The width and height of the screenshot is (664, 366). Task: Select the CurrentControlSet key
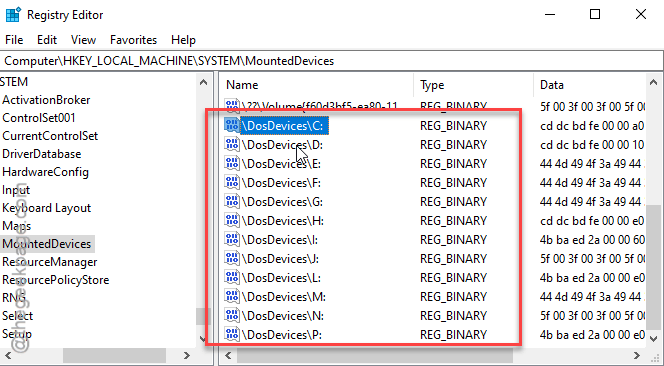tap(50, 136)
